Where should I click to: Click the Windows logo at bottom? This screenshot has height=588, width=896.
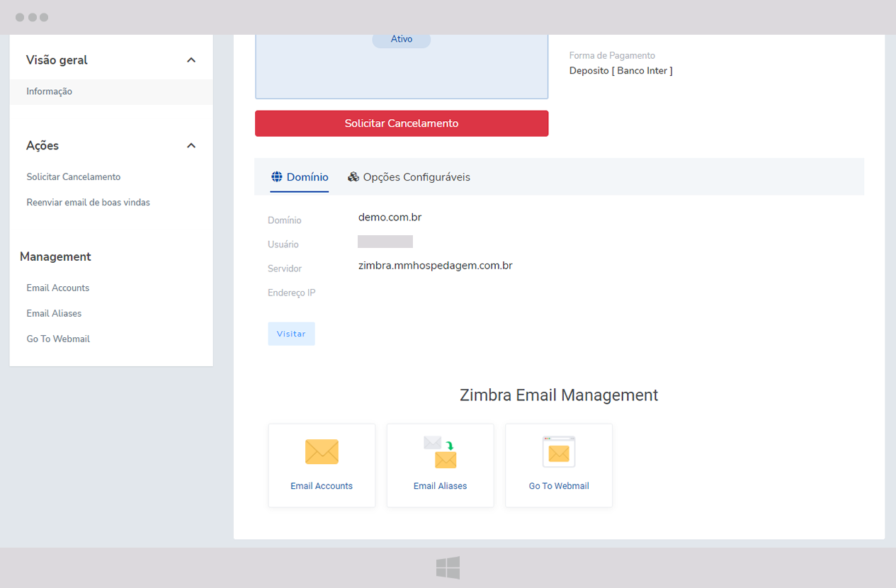[448, 567]
